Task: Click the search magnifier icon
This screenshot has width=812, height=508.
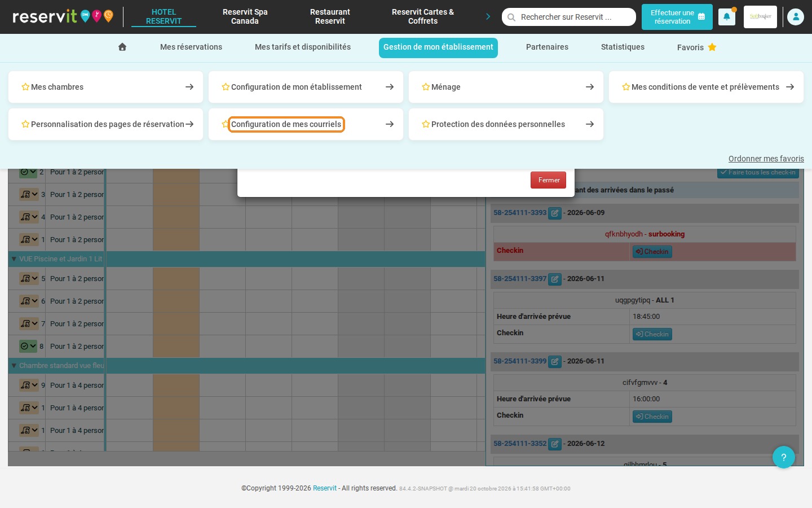Action: click(x=511, y=17)
